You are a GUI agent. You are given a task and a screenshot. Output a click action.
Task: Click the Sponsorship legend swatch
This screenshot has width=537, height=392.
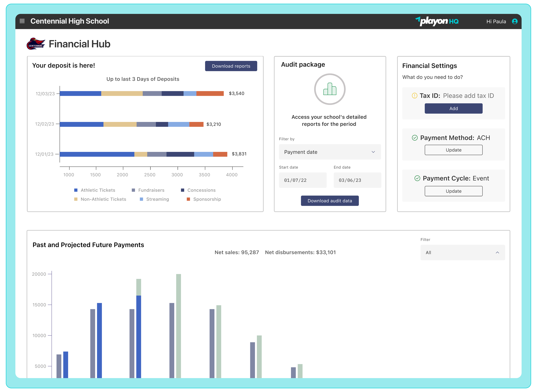pos(188,199)
